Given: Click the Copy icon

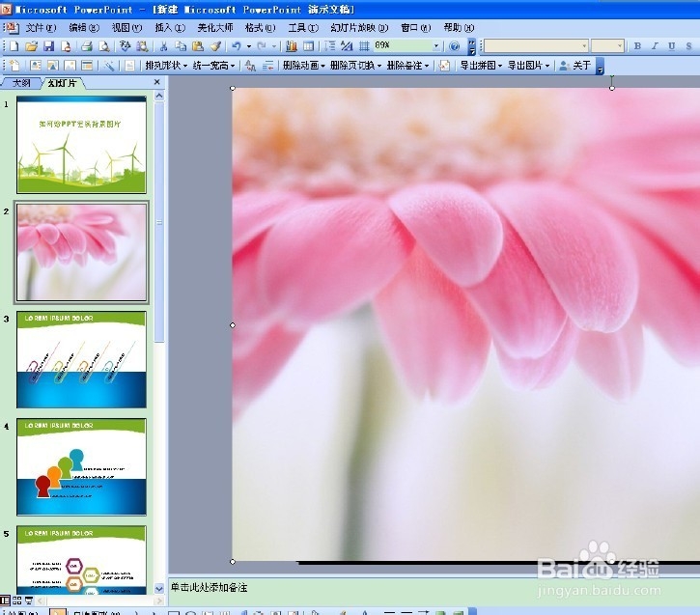Looking at the screenshot, I should point(181,46).
